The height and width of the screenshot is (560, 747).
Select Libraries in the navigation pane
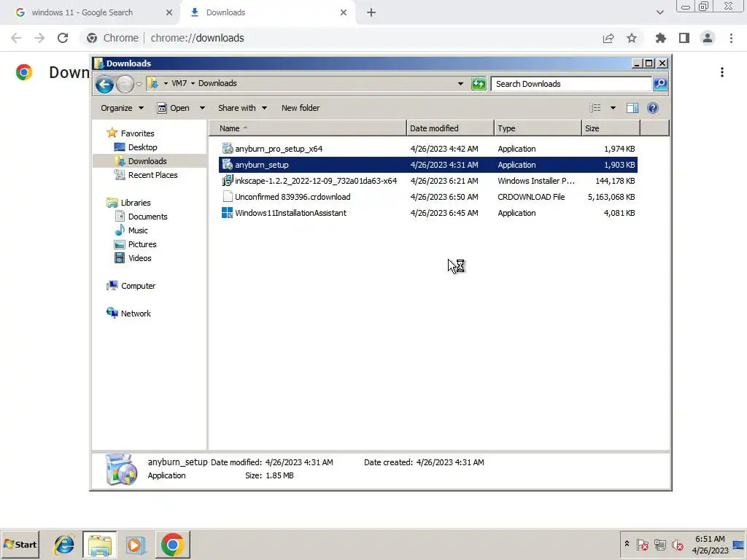tap(135, 203)
